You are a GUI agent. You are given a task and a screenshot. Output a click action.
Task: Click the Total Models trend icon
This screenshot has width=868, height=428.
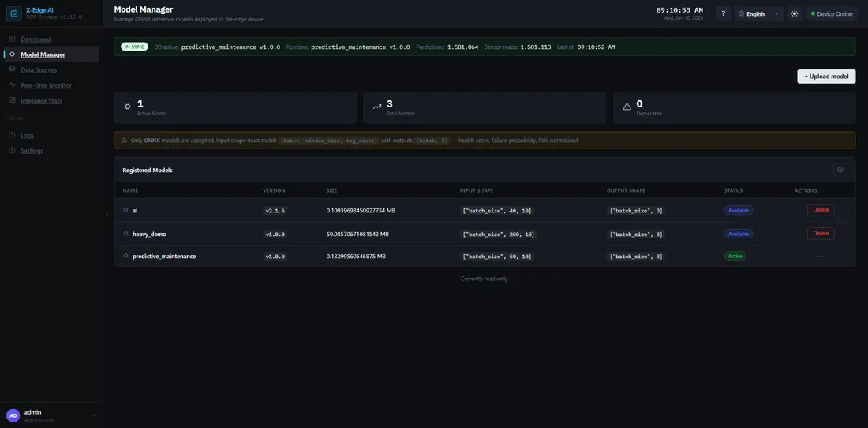(377, 107)
